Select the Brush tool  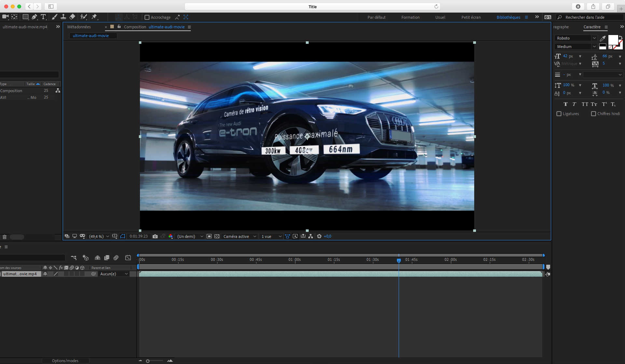(x=54, y=17)
